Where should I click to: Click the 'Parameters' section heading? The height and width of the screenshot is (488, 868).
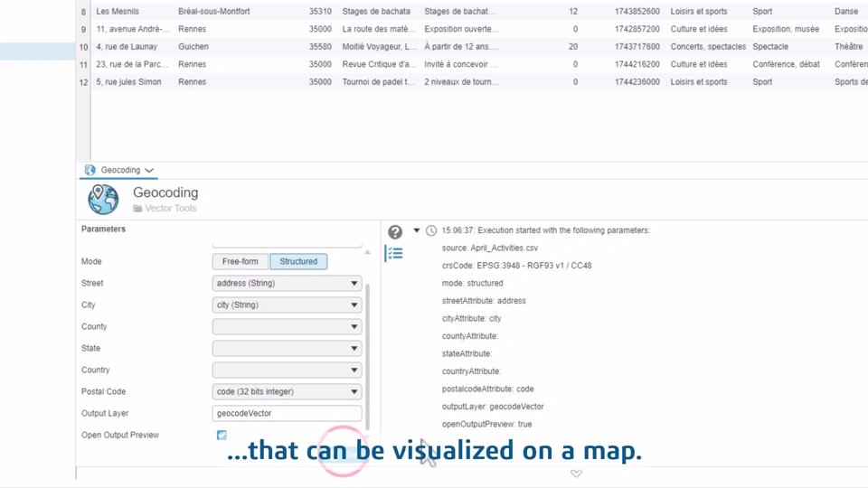(x=103, y=229)
